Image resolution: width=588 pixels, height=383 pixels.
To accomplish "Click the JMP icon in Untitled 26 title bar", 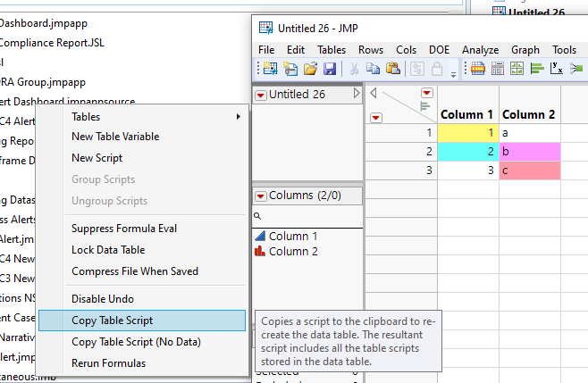I will click(266, 28).
